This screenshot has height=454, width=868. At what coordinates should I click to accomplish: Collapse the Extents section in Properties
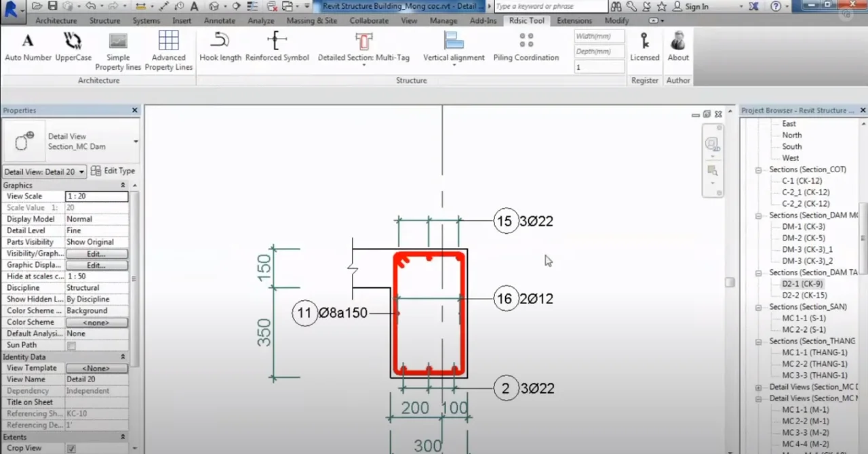tap(123, 437)
